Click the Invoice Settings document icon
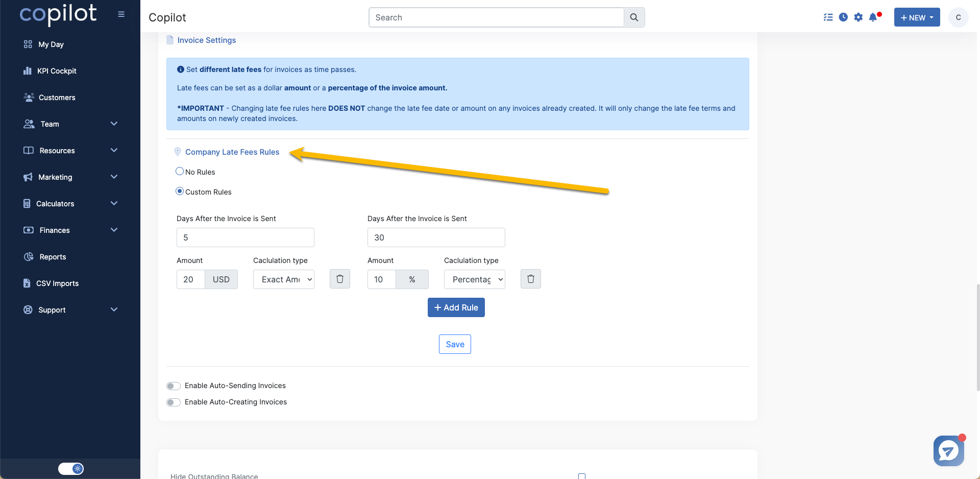 click(x=170, y=40)
